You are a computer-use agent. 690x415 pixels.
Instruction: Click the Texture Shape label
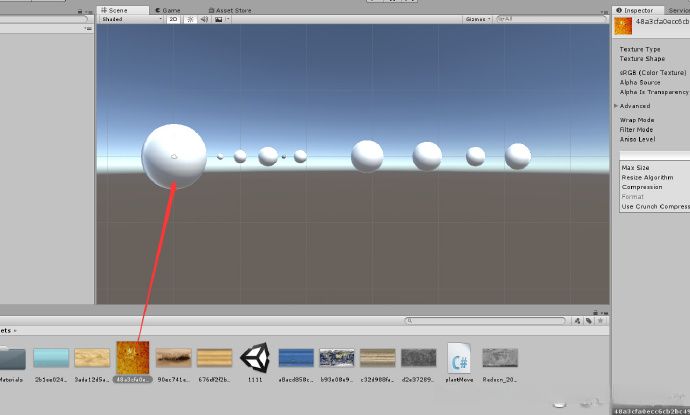pyautogui.click(x=642, y=59)
